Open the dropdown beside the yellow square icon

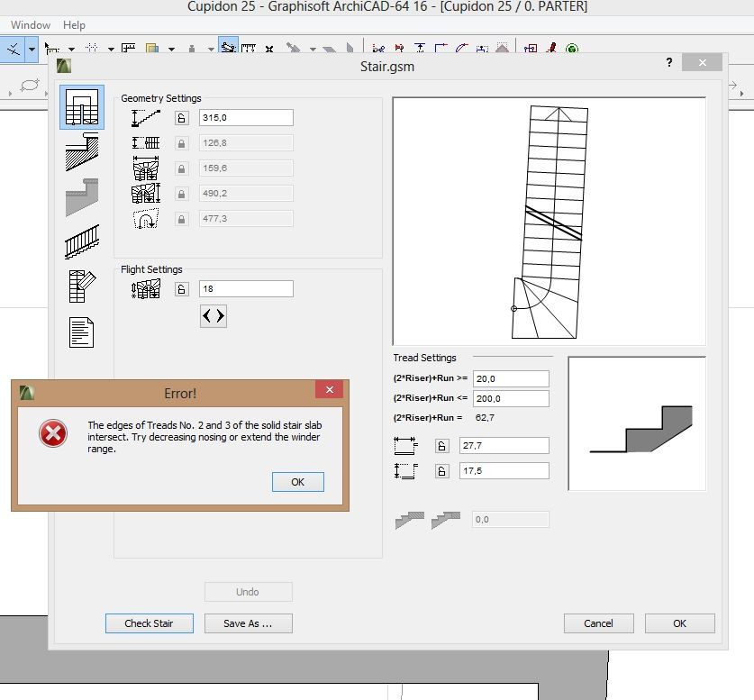tap(172, 49)
